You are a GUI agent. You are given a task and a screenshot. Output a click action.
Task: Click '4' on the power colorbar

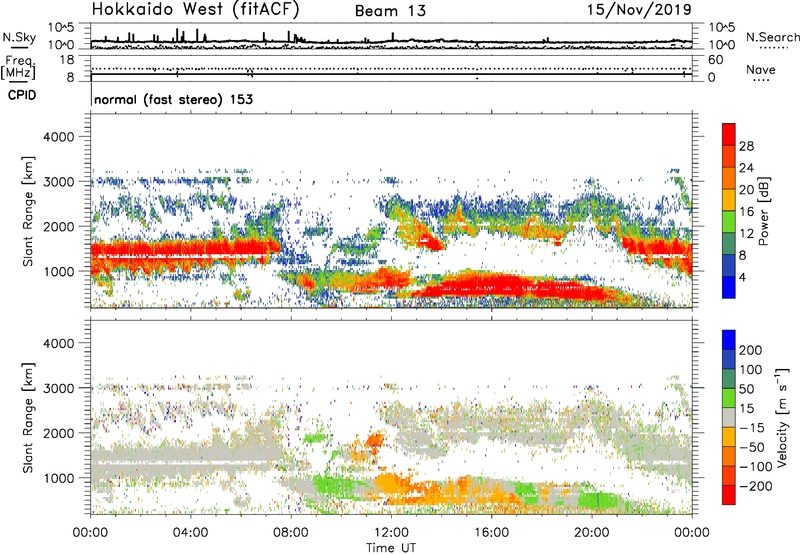pyautogui.click(x=742, y=277)
